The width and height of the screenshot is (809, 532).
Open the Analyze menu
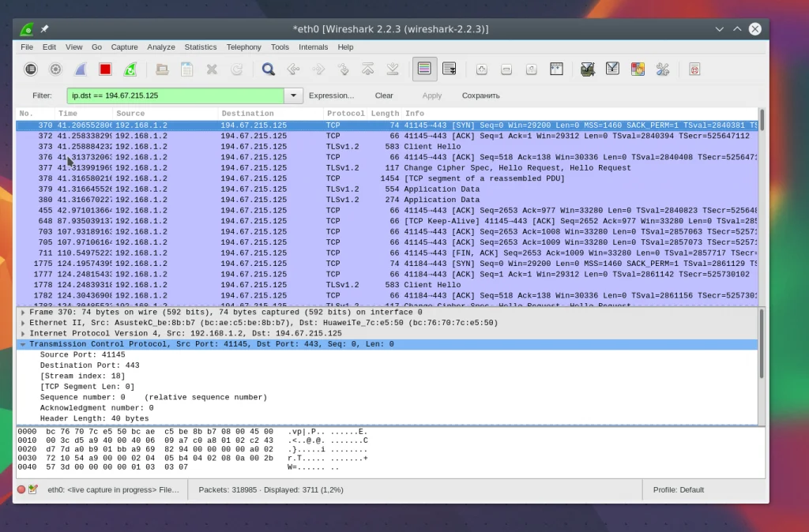(x=161, y=47)
